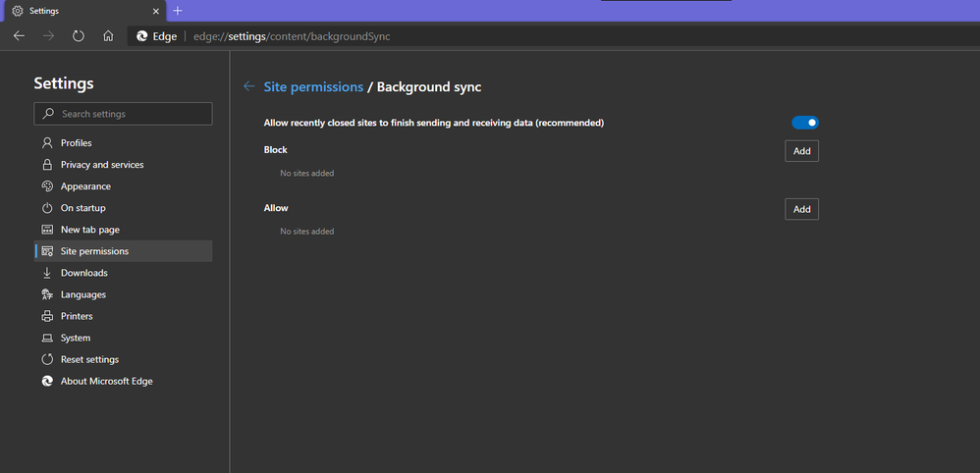The image size is (980, 473).
Task: Open On startup settings
Action: (x=123, y=208)
